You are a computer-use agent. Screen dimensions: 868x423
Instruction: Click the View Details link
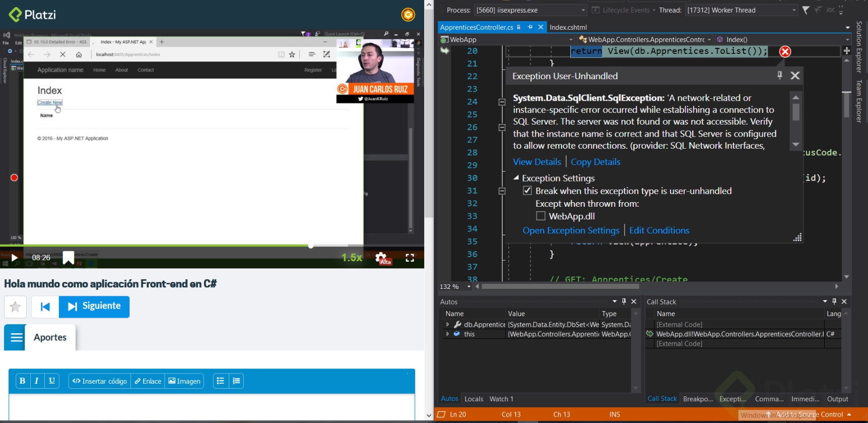537,162
